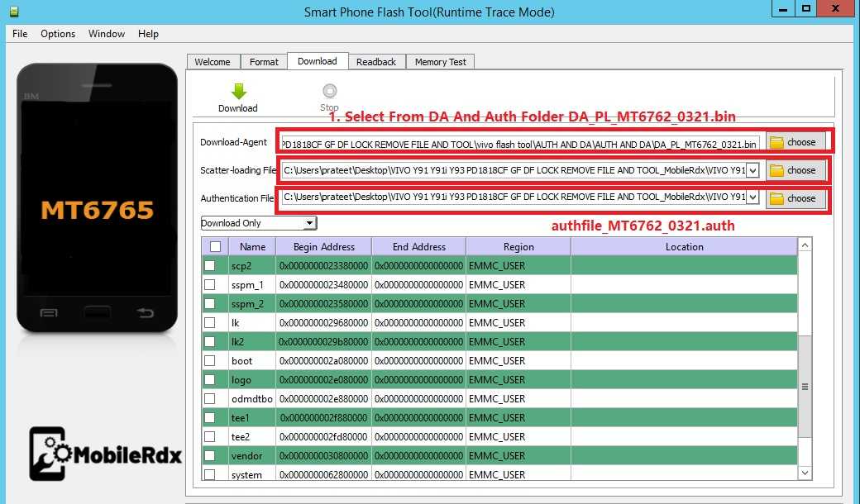Check the tee2 partition checkbox
Screen dimensions: 860x504
(209, 436)
